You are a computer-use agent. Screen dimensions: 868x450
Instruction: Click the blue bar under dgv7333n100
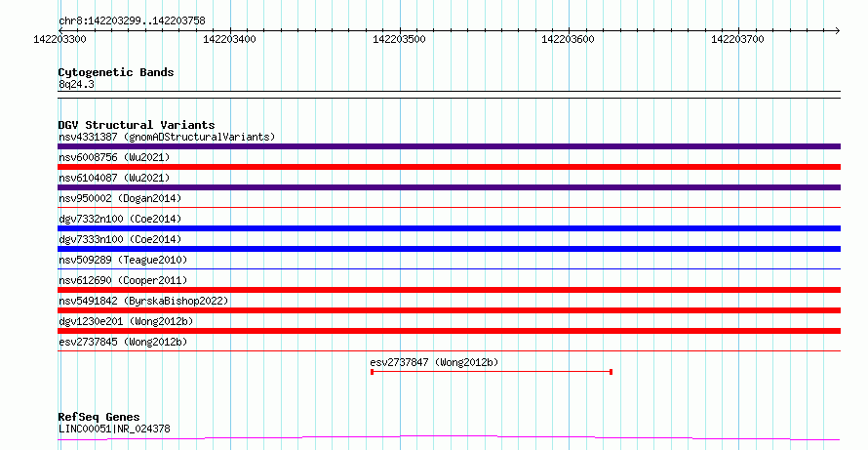pos(449,249)
